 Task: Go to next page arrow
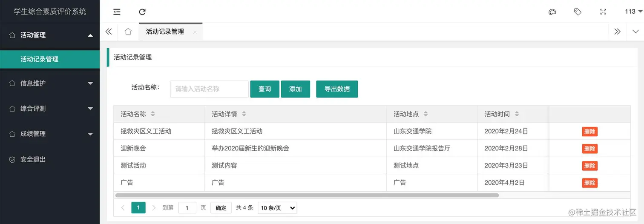click(154, 208)
